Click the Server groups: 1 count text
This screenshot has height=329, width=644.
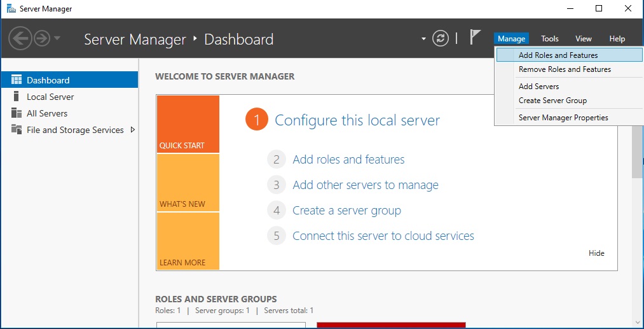click(223, 311)
